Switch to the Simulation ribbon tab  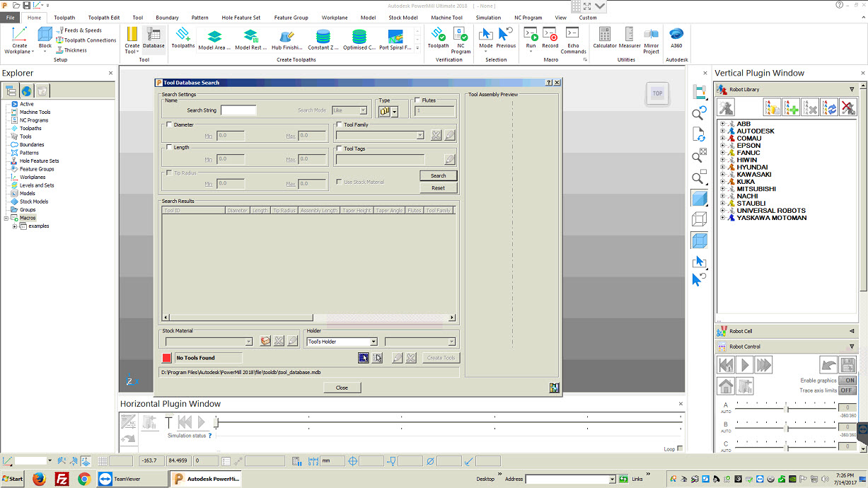(x=488, y=18)
